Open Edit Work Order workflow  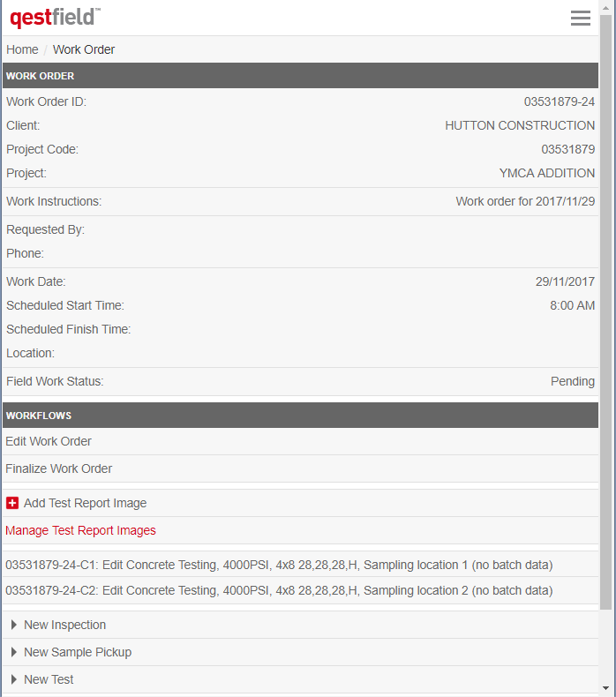(x=49, y=441)
